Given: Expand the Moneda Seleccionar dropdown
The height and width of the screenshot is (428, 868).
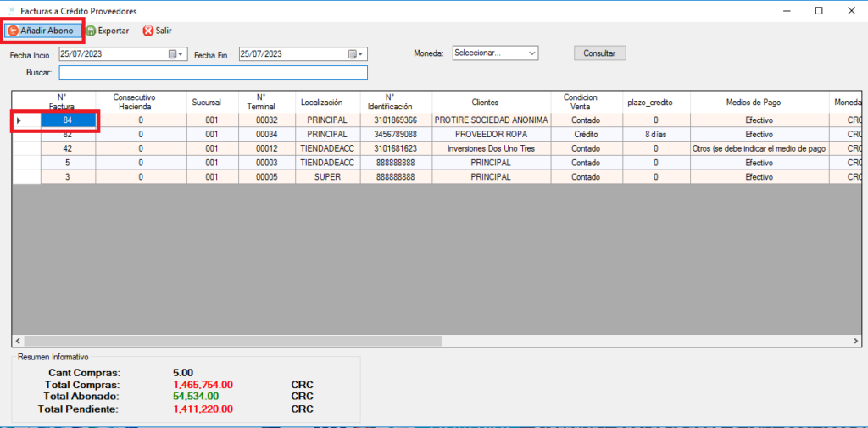Looking at the screenshot, I should pos(532,53).
